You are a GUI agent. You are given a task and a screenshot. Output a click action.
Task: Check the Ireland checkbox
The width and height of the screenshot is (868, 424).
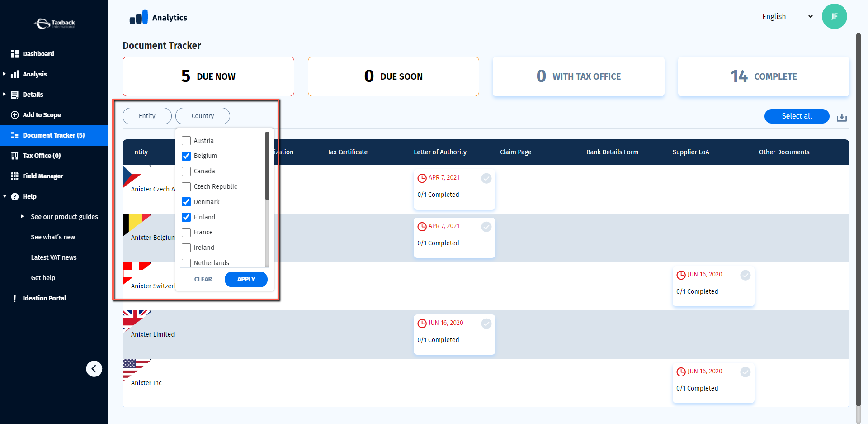tap(186, 248)
